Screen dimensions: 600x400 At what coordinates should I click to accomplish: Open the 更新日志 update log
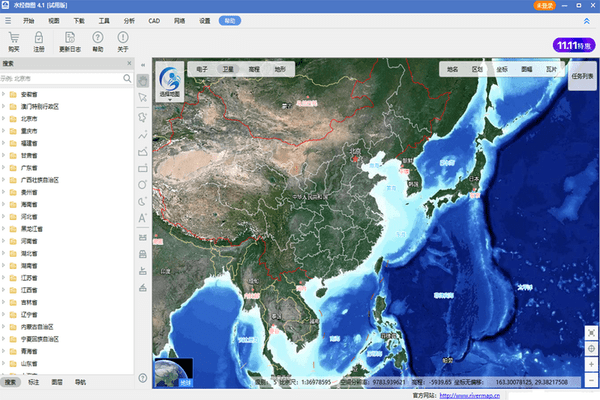tap(68, 37)
